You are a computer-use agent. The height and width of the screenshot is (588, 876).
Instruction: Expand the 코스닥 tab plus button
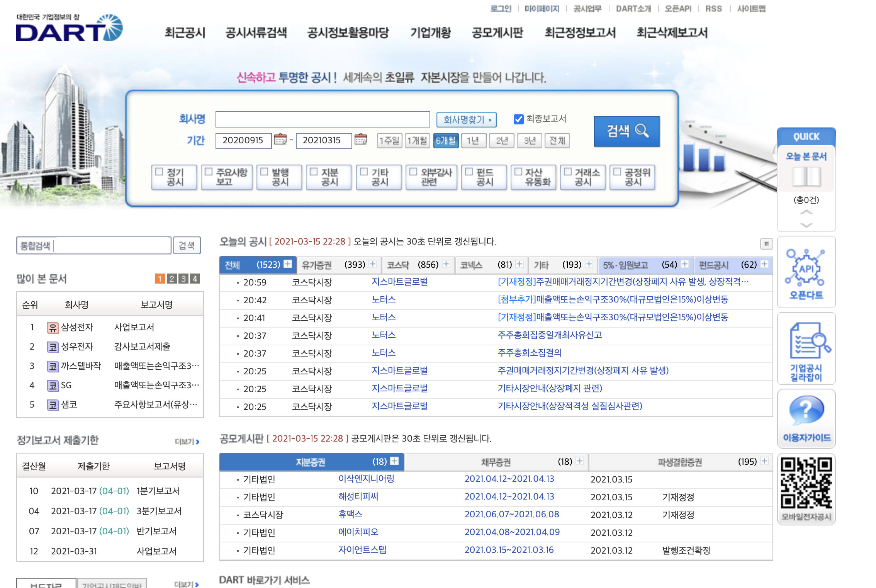point(446,264)
